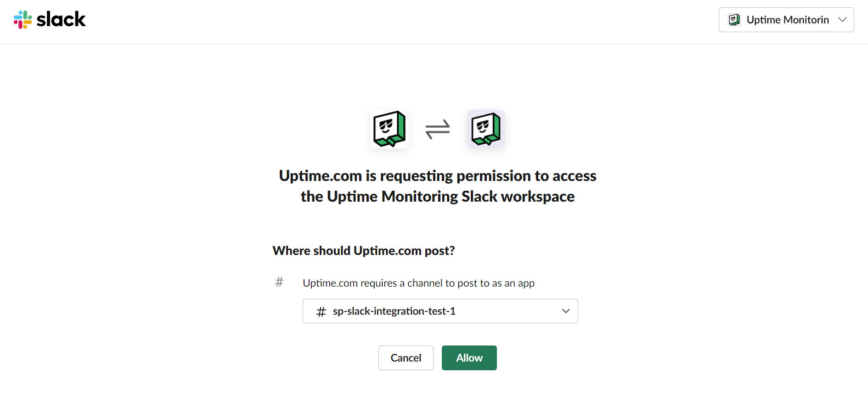Click the bidirectional arrows exchange icon

[x=438, y=129]
